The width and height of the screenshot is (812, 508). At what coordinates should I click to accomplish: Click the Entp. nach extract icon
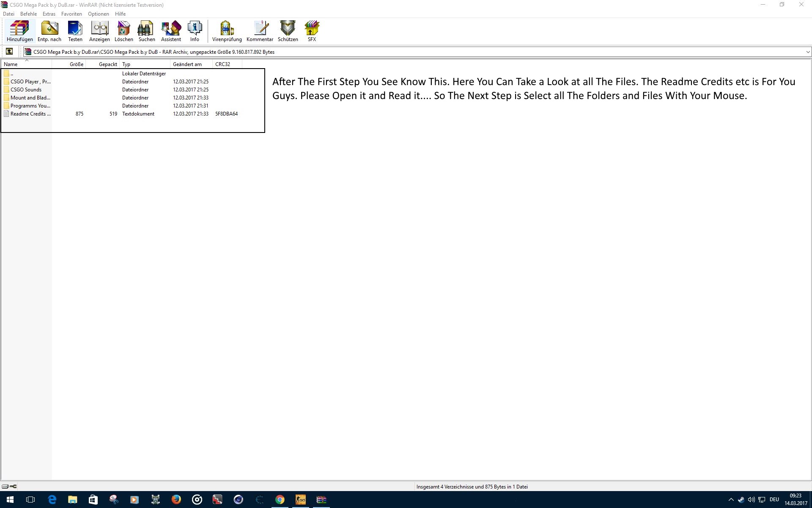(49, 31)
